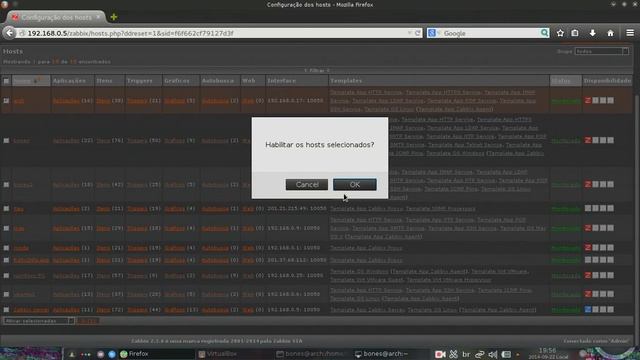Uncheck the host checkbox in 192.168.0.17 row

[x=6, y=100]
